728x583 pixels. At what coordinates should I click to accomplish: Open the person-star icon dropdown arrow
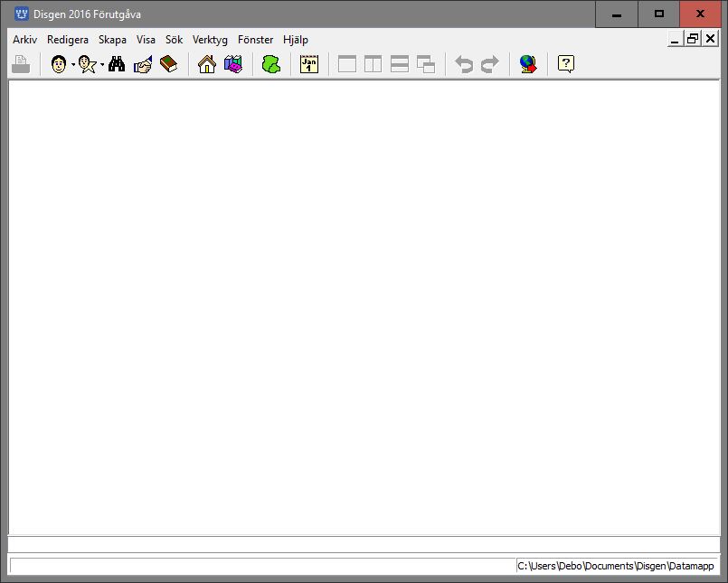coord(102,64)
